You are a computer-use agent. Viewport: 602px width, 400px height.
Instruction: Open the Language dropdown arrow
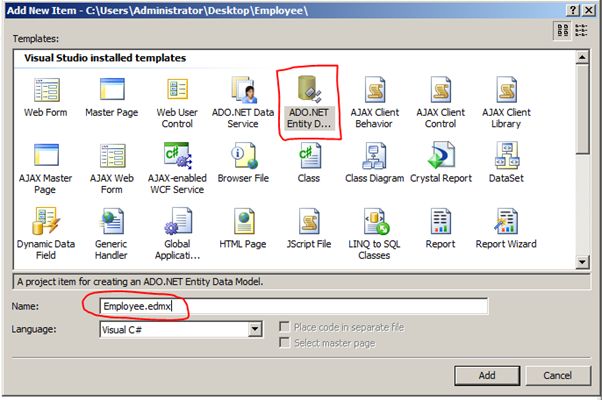[x=255, y=329]
